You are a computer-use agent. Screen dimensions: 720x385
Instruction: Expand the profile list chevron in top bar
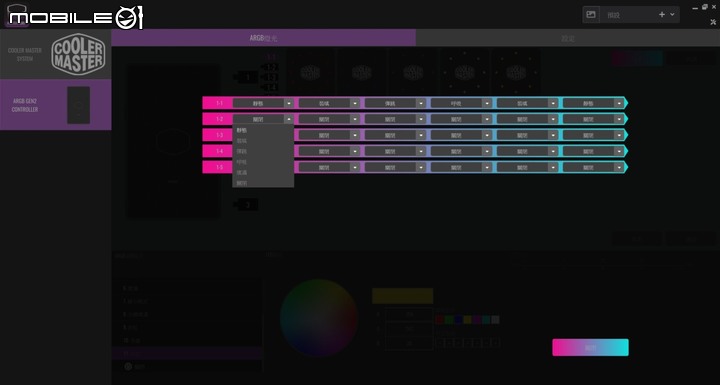[672, 15]
